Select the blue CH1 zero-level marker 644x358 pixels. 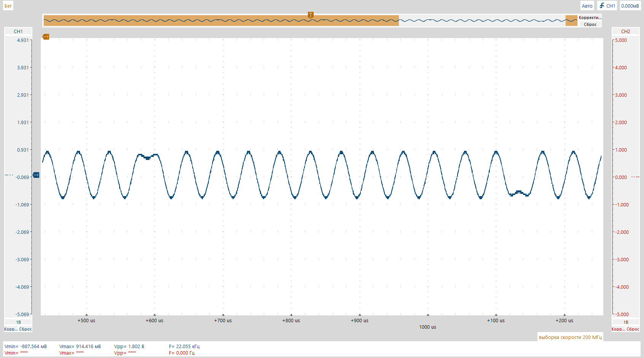coord(36,175)
